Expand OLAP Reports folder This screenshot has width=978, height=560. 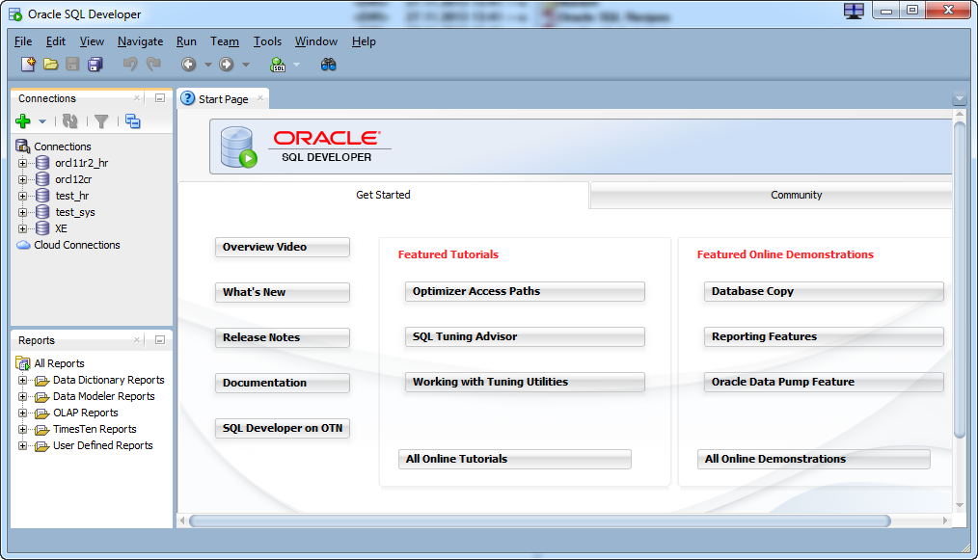click(22, 413)
